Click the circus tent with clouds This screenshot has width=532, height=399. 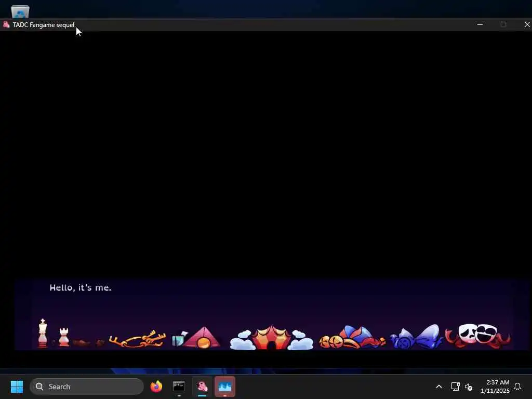[x=271, y=338]
